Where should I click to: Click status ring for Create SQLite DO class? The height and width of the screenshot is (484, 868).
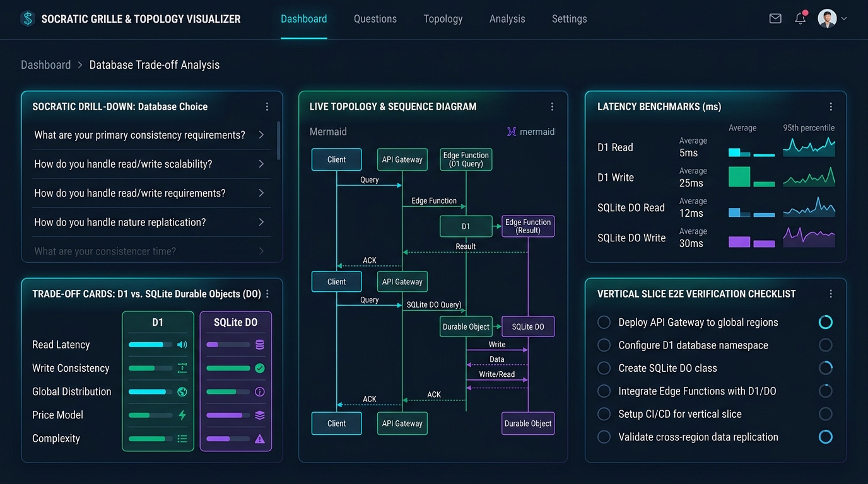825,368
